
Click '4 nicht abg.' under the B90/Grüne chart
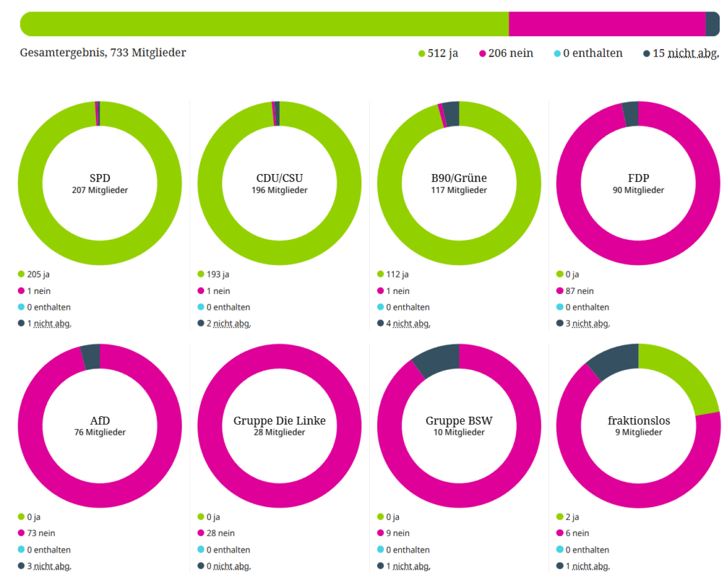click(x=408, y=324)
